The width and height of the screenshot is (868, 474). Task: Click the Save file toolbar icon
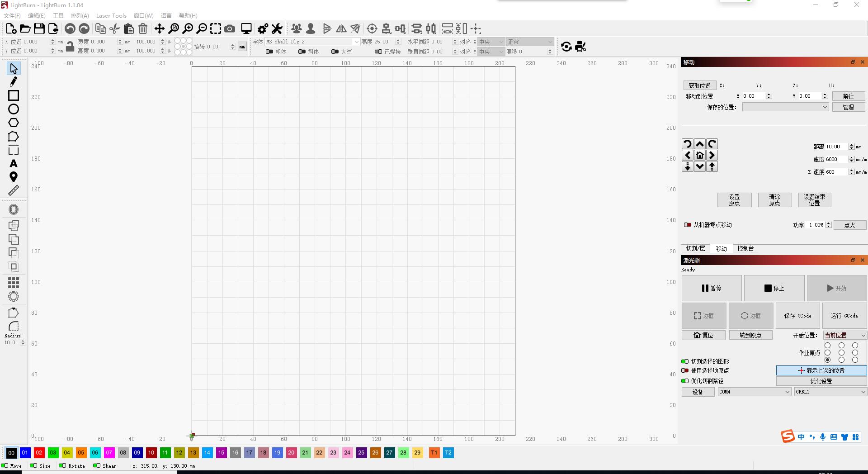point(39,29)
